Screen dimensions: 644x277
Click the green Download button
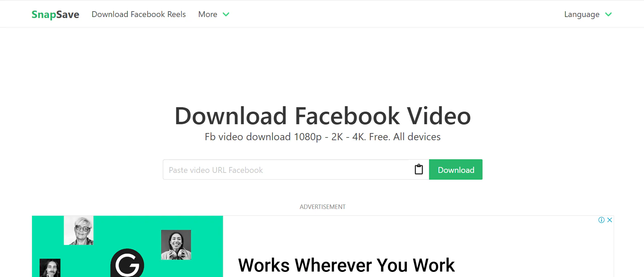(456, 169)
